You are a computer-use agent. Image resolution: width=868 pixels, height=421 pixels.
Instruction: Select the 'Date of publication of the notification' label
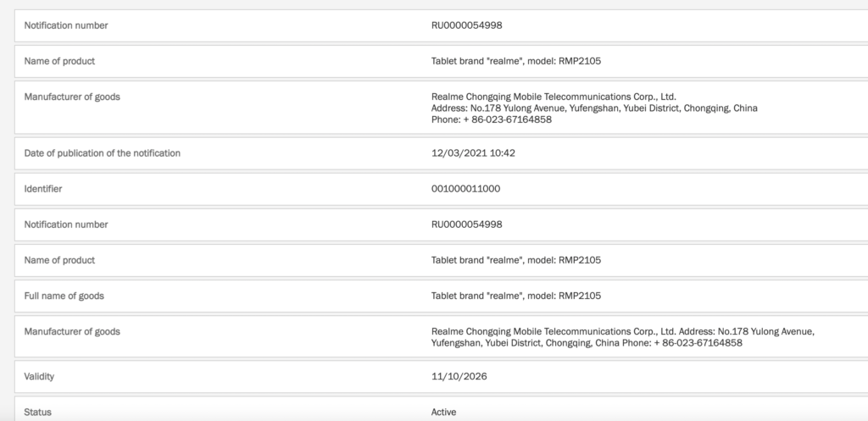point(102,153)
